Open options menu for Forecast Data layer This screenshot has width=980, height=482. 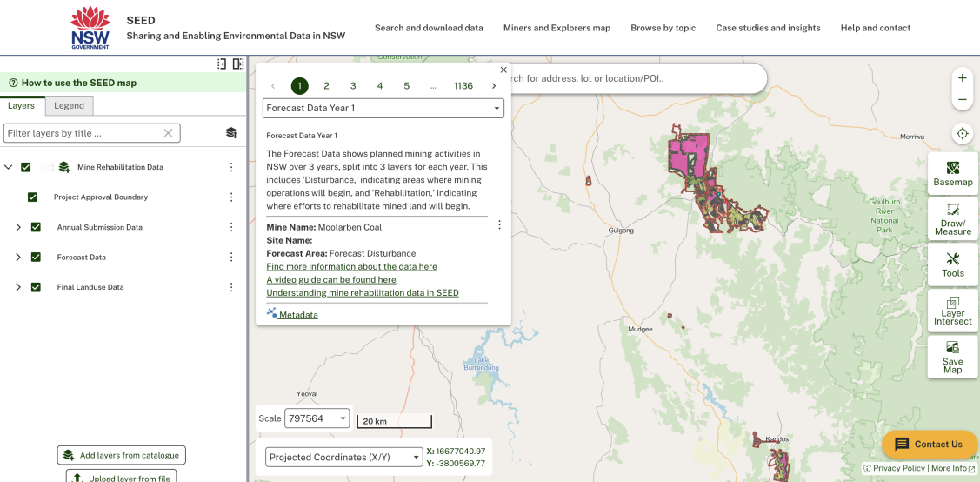(x=231, y=257)
